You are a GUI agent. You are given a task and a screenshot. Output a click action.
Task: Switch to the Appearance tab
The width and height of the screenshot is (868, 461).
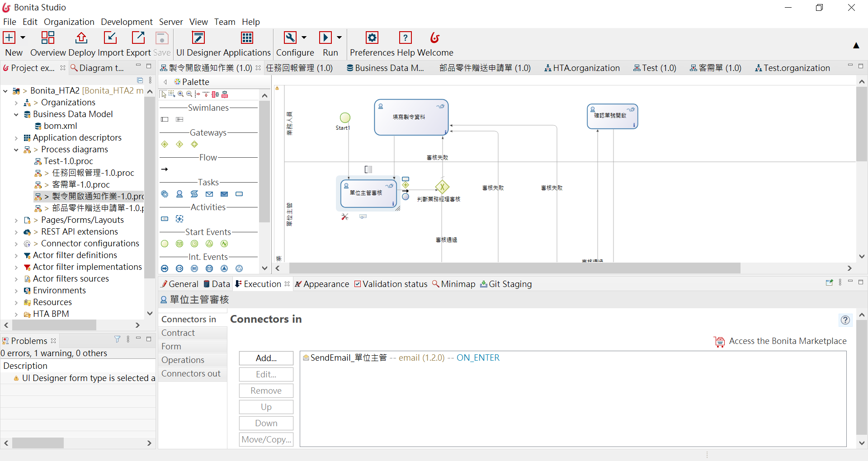tap(322, 284)
